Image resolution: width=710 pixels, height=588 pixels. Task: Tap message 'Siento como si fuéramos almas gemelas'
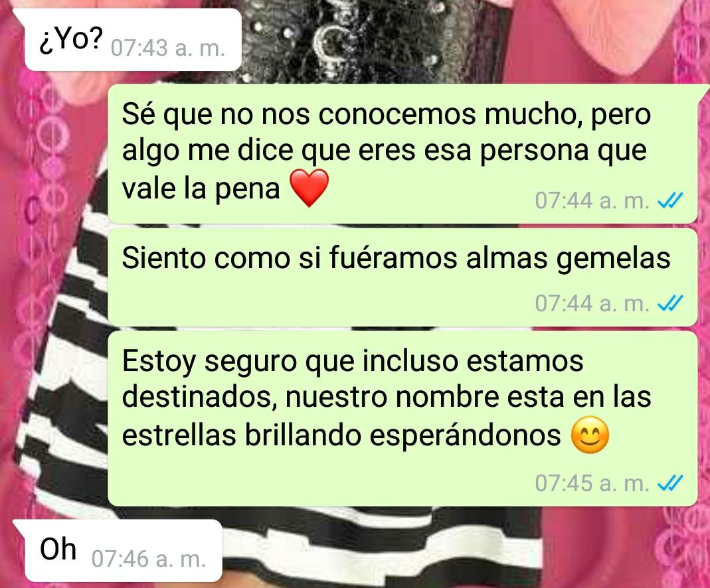[402, 277]
